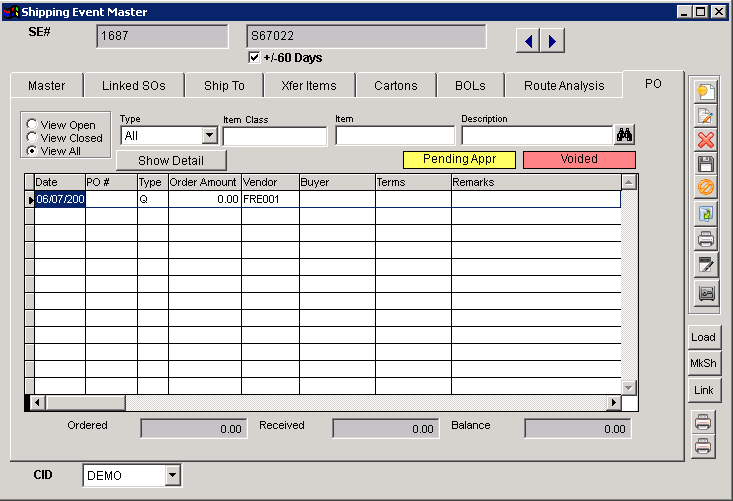The image size is (733, 501).
Task: Open the Type dropdown showing All
Action: 209,135
